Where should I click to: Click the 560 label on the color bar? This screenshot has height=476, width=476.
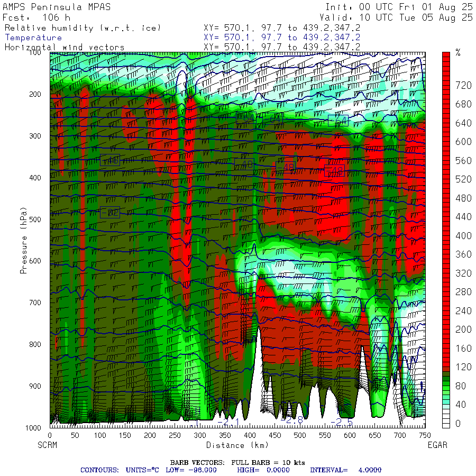463,161
